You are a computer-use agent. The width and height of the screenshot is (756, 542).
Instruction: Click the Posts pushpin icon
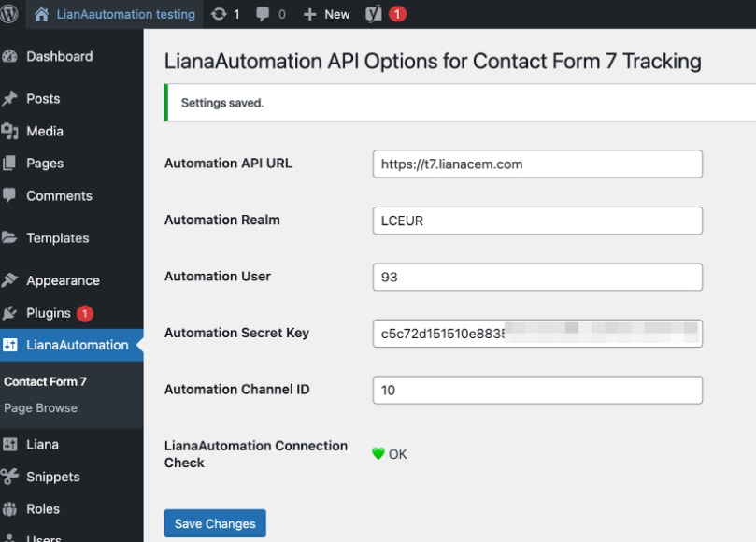click(x=10, y=99)
